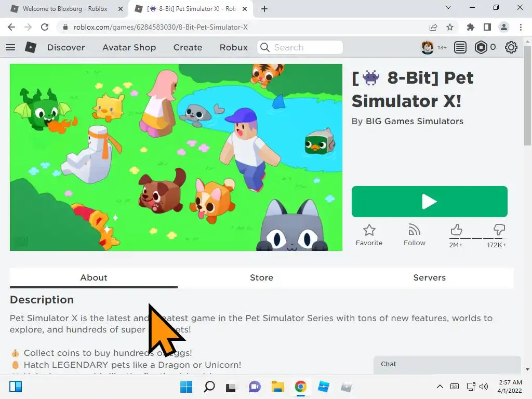Open the Roblox settings gear
Screen dimensions: 532x399
click(511, 47)
